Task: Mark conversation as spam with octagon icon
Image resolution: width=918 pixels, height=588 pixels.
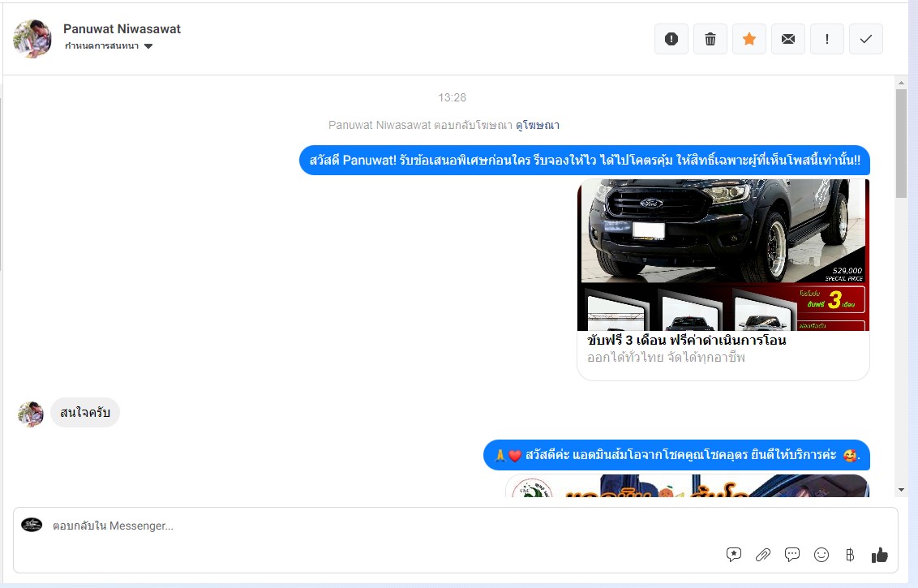Action: point(671,39)
